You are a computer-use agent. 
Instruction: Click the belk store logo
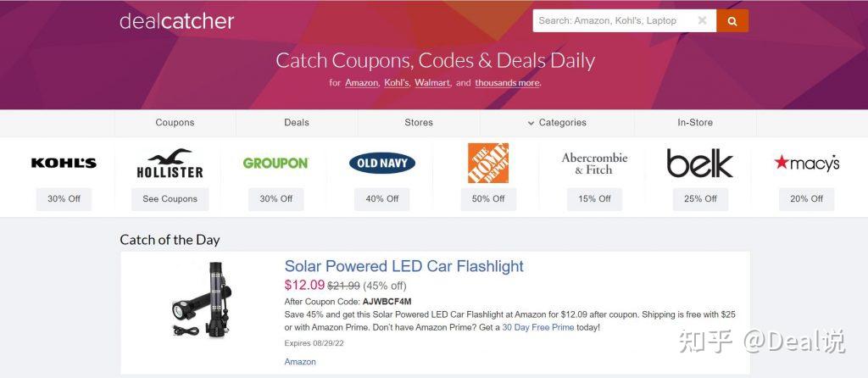tap(699, 163)
